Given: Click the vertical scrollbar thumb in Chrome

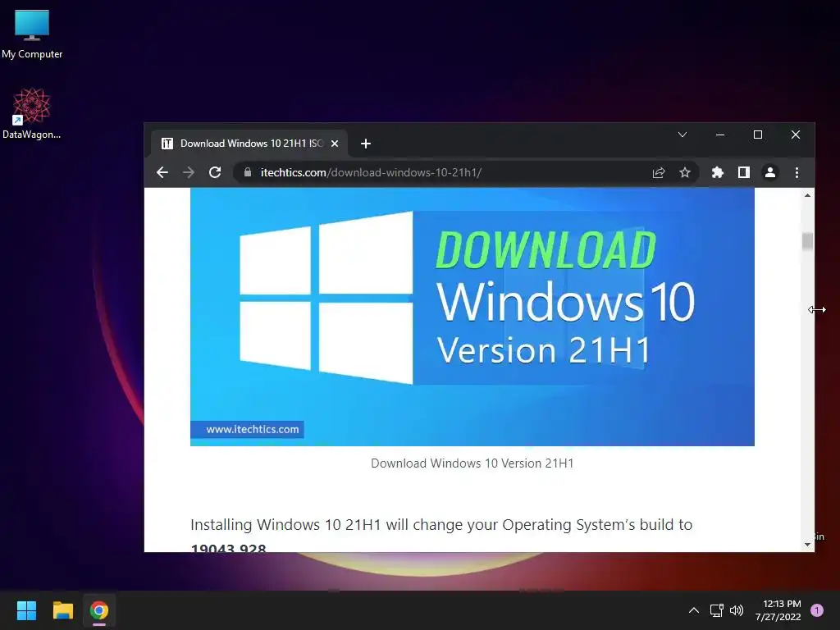Looking at the screenshot, I should pyautogui.click(x=807, y=242).
